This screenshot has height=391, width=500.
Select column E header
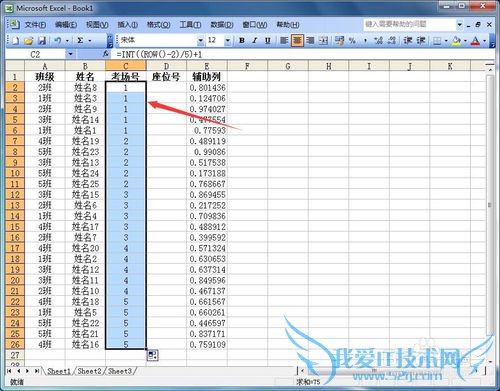pos(207,66)
